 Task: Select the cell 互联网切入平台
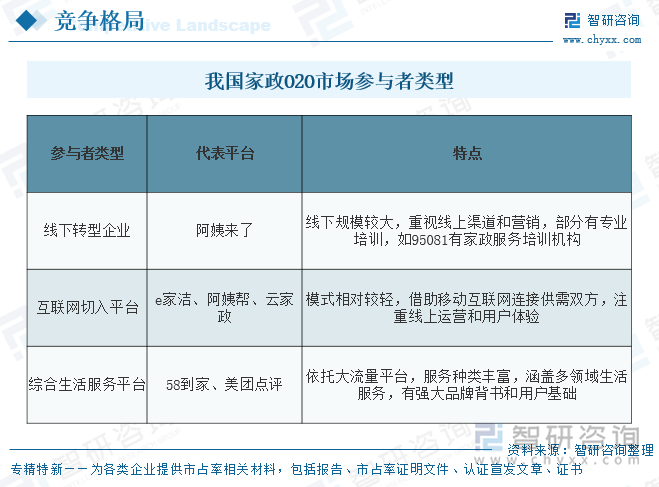(87, 308)
